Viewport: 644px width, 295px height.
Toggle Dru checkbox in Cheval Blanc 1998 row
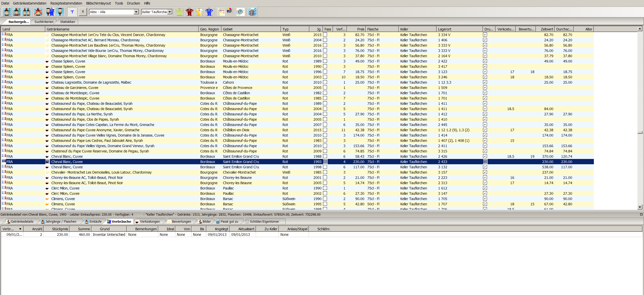pyautogui.click(x=485, y=167)
